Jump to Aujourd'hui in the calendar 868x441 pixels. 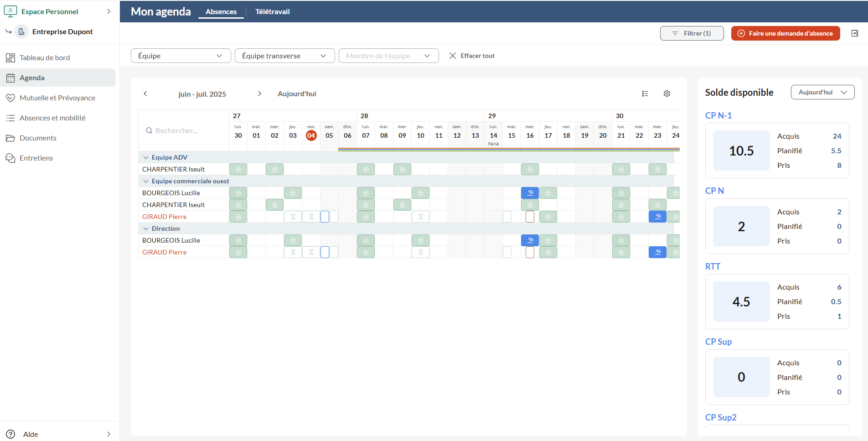click(297, 93)
